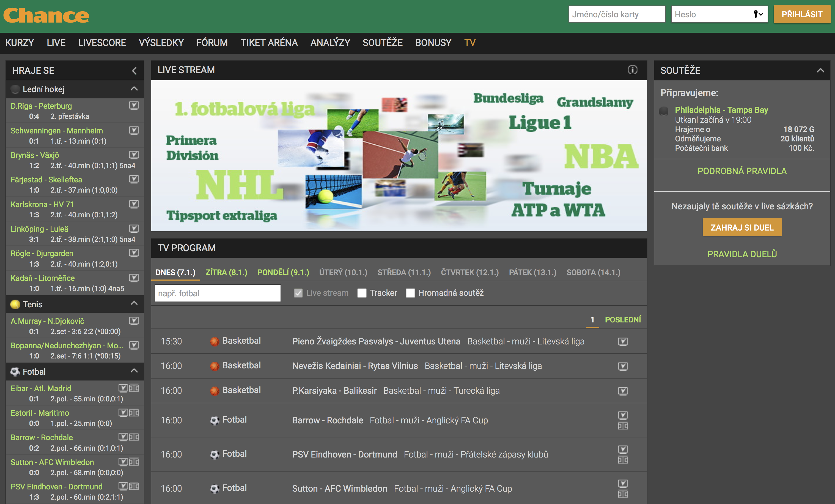Collapse the Tenis section

pyautogui.click(x=134, y=303)
